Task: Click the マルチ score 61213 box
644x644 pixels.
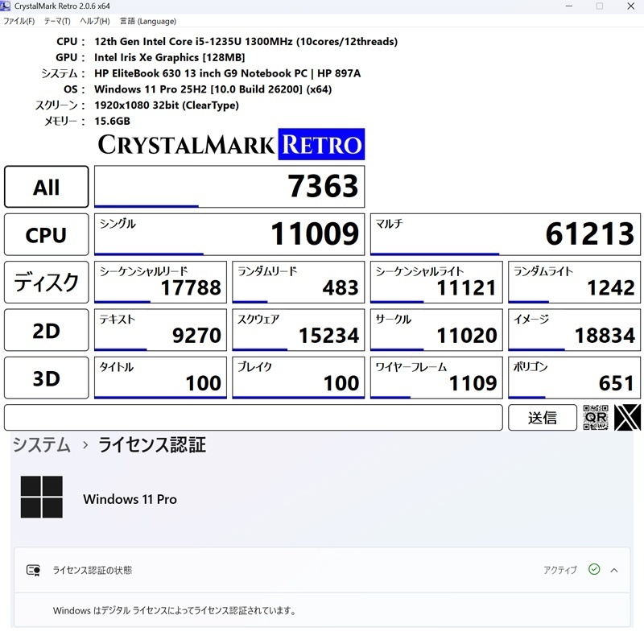Action: tap(506, 234)
